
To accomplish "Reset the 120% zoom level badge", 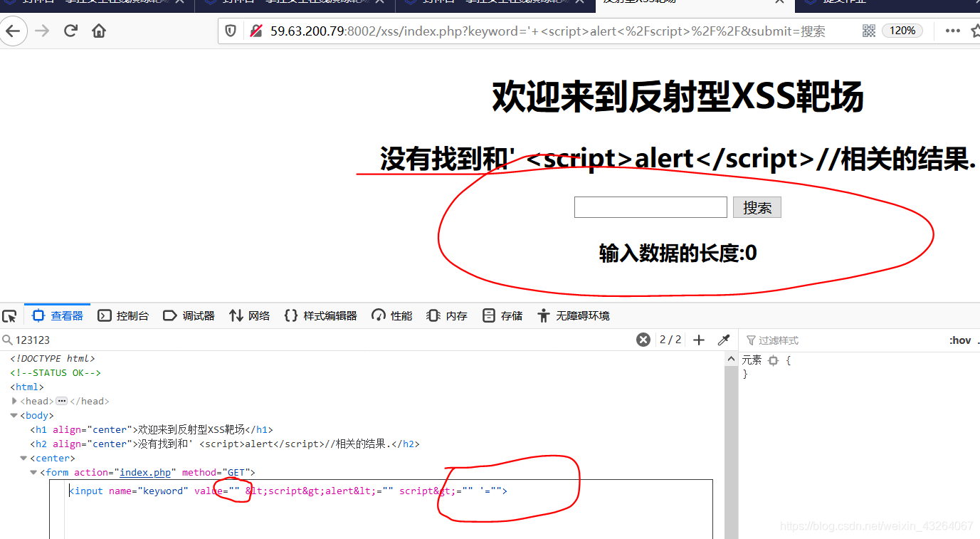I will click(x=902, y=31).
